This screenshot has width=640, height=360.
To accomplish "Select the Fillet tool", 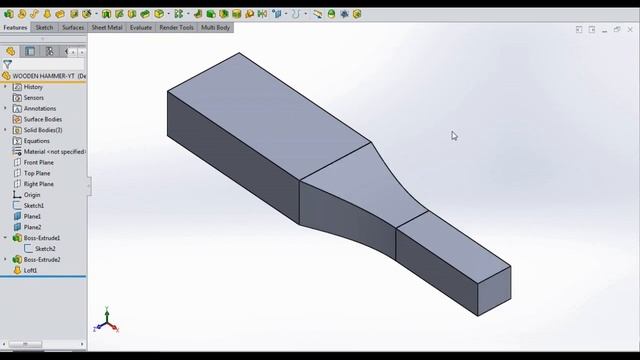I will 159,14.
